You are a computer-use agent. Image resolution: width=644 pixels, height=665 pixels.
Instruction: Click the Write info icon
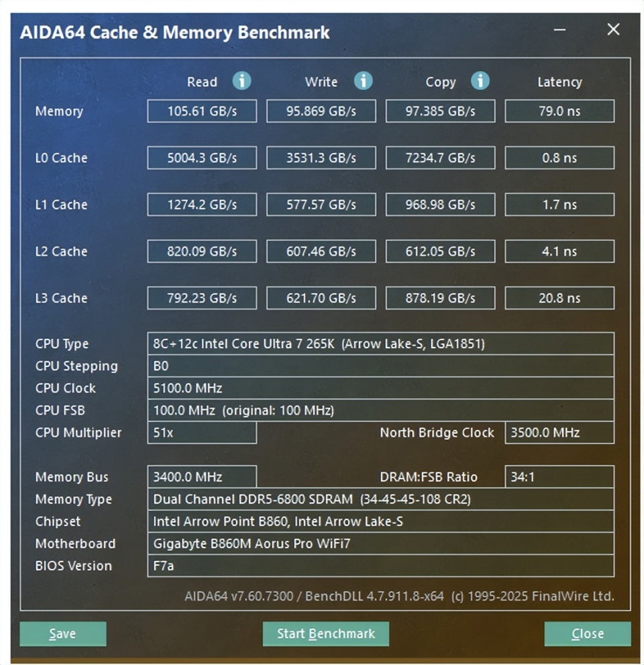pyautogui.click(x=364, y=81)
